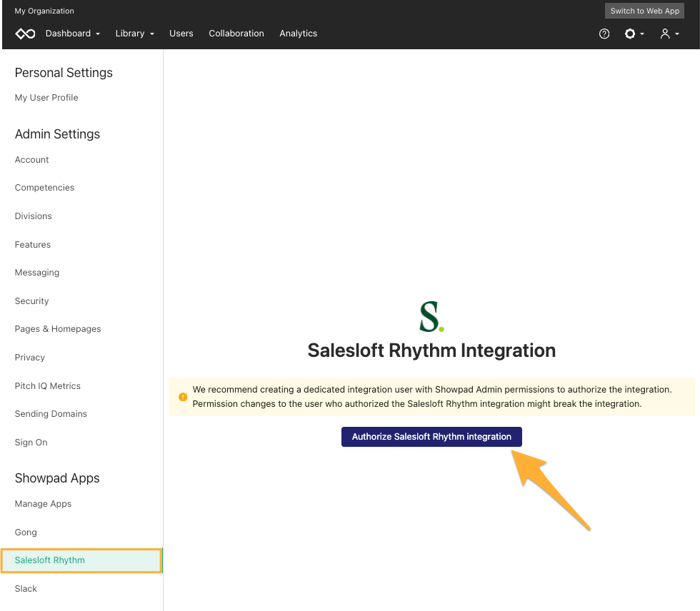Expand the Dashboard dropdown
Viewport: 700px width, 611px height.
(73, 34)
